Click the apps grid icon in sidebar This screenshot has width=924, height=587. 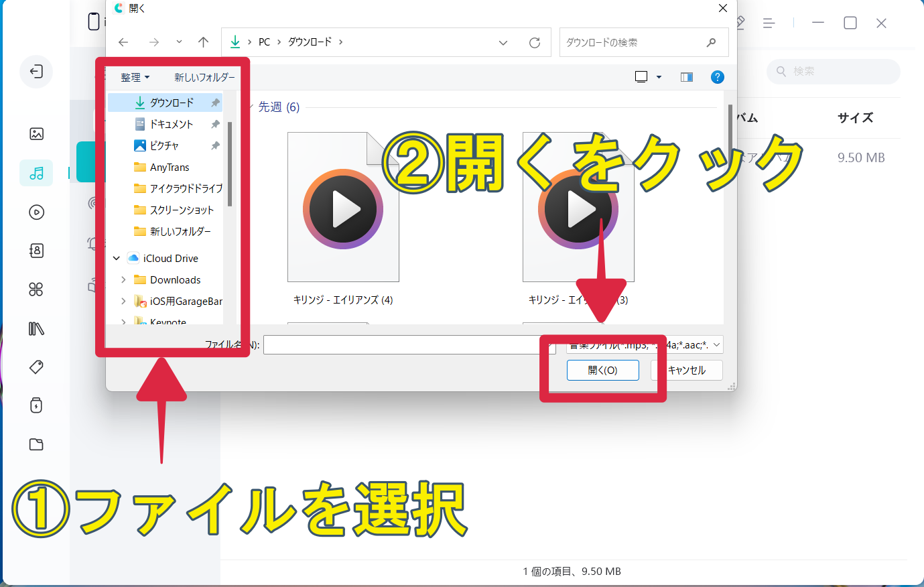click(36, 289)
